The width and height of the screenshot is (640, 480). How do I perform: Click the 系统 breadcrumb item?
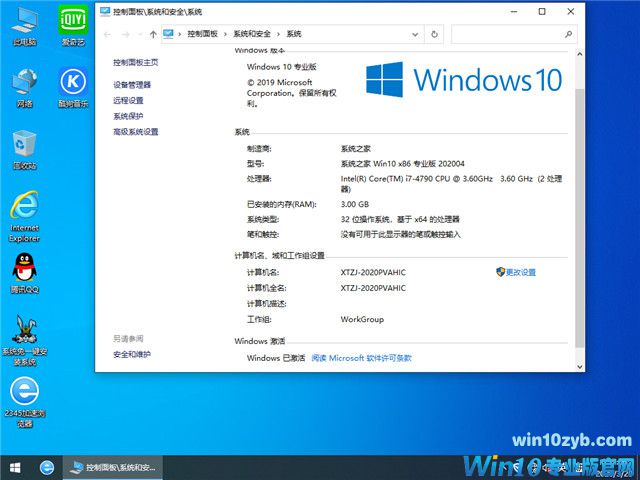point(294,34)
